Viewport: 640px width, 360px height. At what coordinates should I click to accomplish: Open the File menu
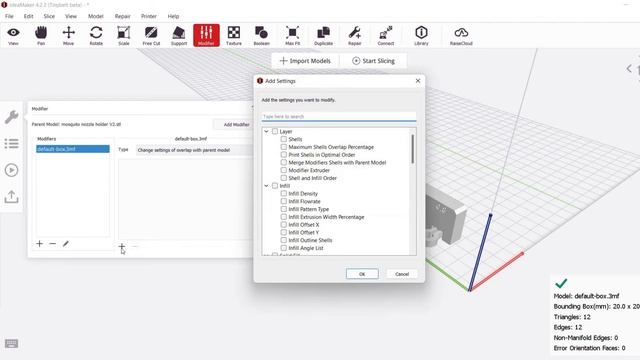coord(9,16)
